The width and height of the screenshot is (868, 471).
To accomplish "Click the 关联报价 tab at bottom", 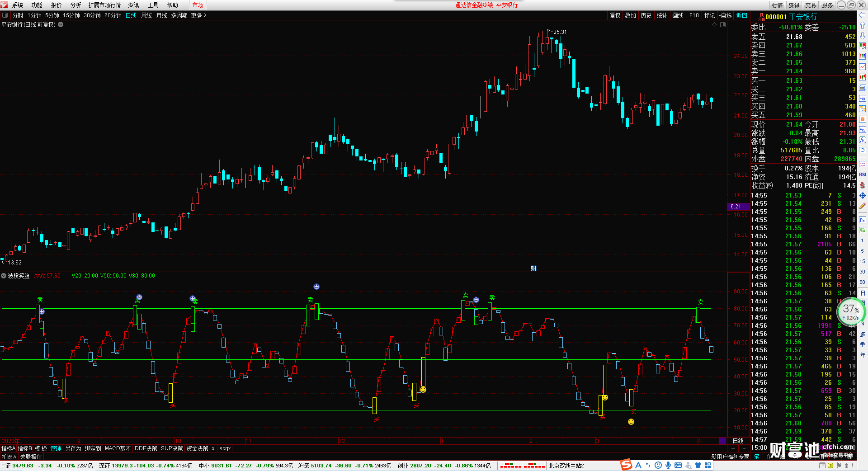I will tap(31, 457).
